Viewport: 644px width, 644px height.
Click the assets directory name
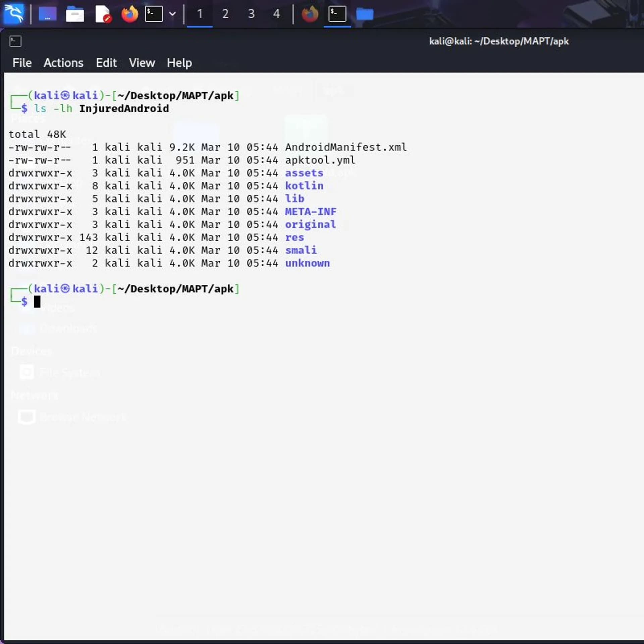(x=304, y=173)
